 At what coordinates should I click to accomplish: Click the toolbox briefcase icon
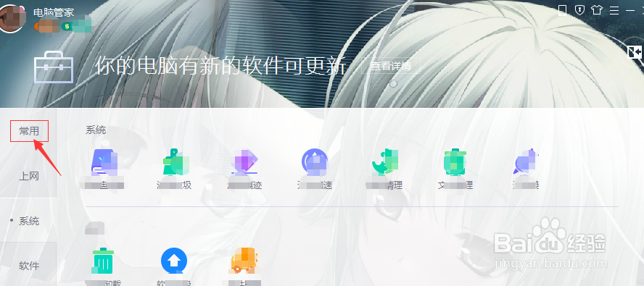click(x=54, y=67)
